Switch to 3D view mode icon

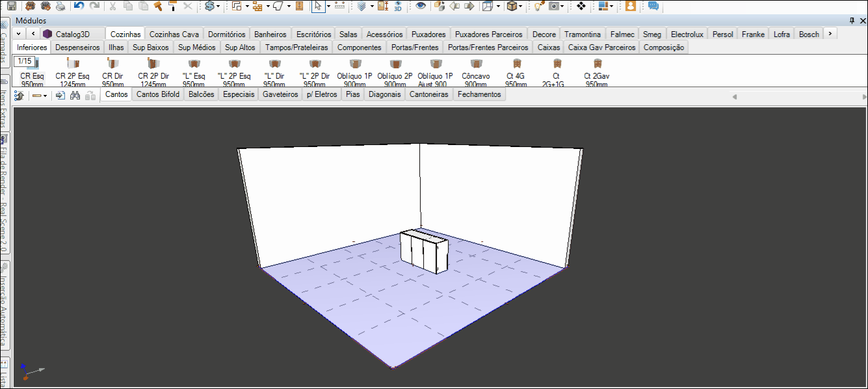(x=398, y=6)
